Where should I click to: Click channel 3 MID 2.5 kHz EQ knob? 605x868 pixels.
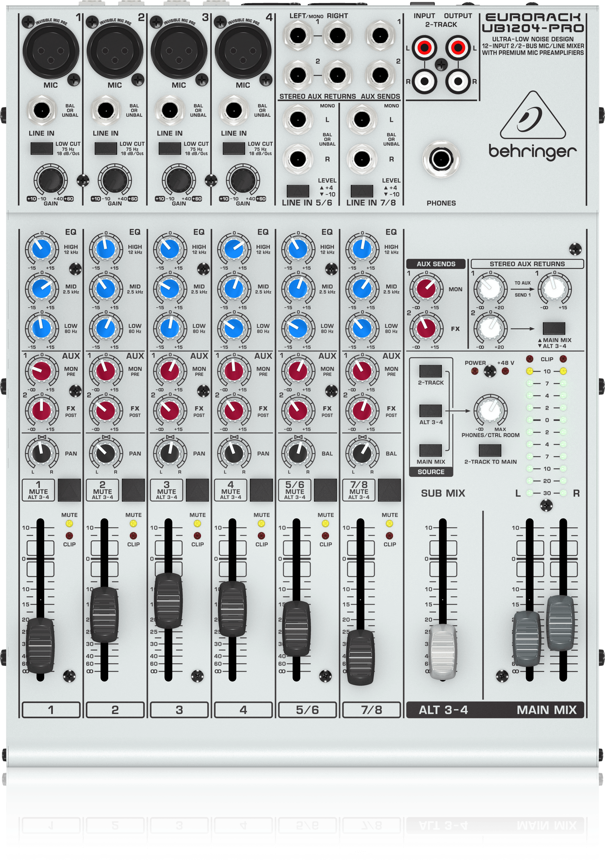coord(170,289)
